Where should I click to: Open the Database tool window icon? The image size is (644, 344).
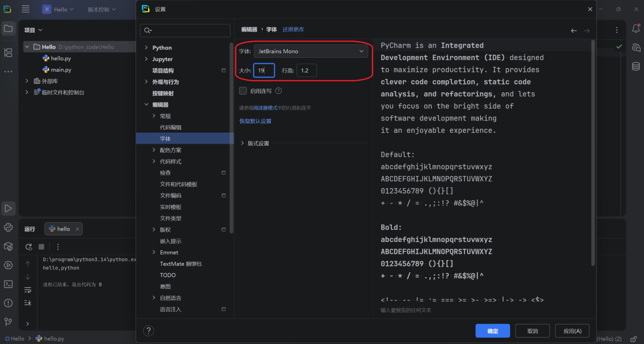(636, 66)
